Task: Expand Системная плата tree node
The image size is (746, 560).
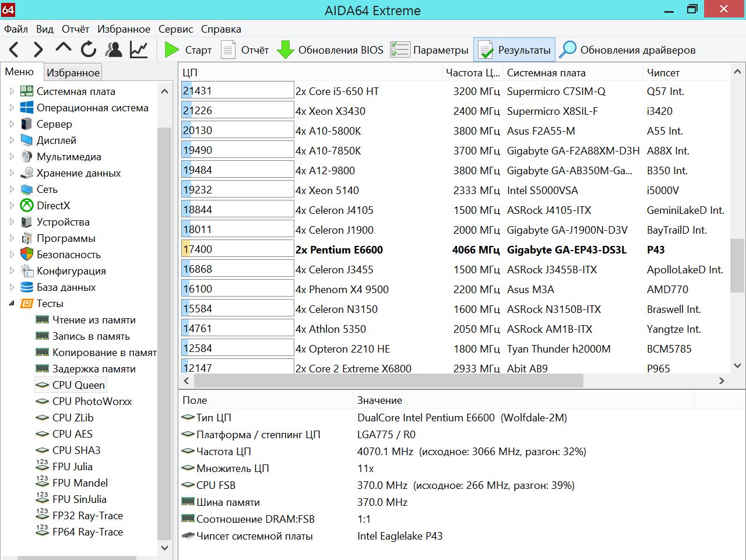Action: pyautogui.click(x=12, y=91)
